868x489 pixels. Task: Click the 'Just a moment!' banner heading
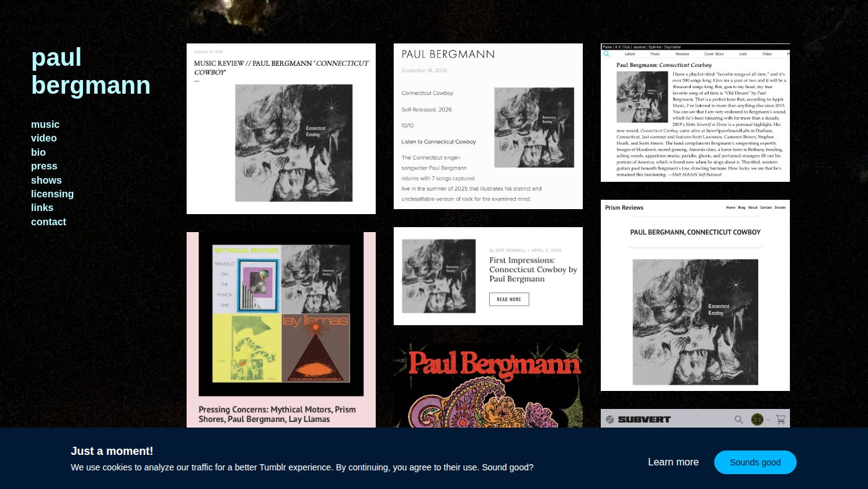(x=112, y=451)
